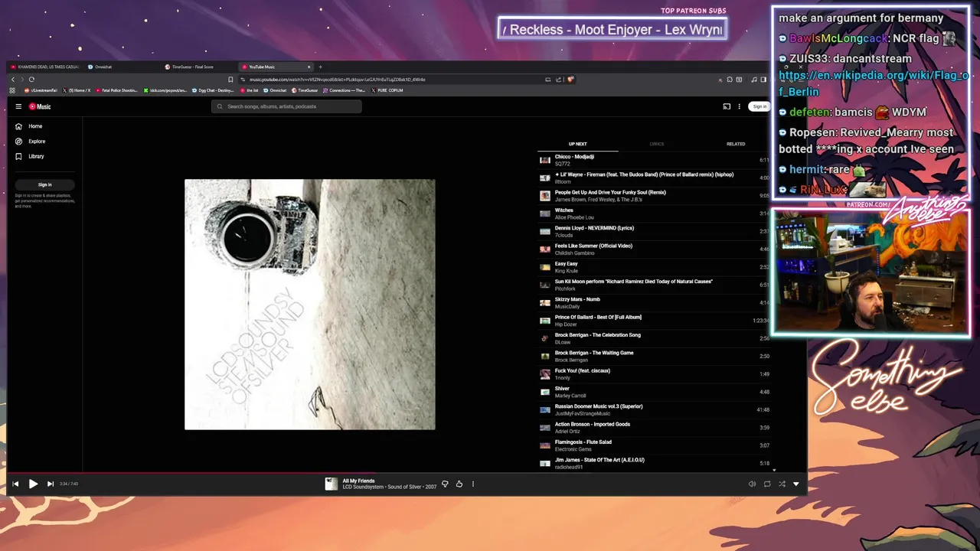Play Brock Berrigan - The Celebration Song
Image resolution: width=980 pixels, height=551 pixels.
click(x=655, y=338)
